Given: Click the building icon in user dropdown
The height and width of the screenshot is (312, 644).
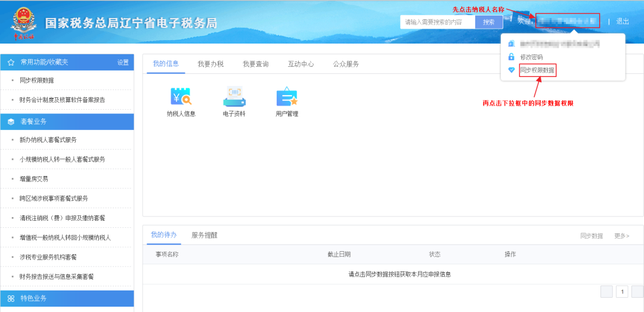Looking at the screenshot, I should tap(512, 44).
